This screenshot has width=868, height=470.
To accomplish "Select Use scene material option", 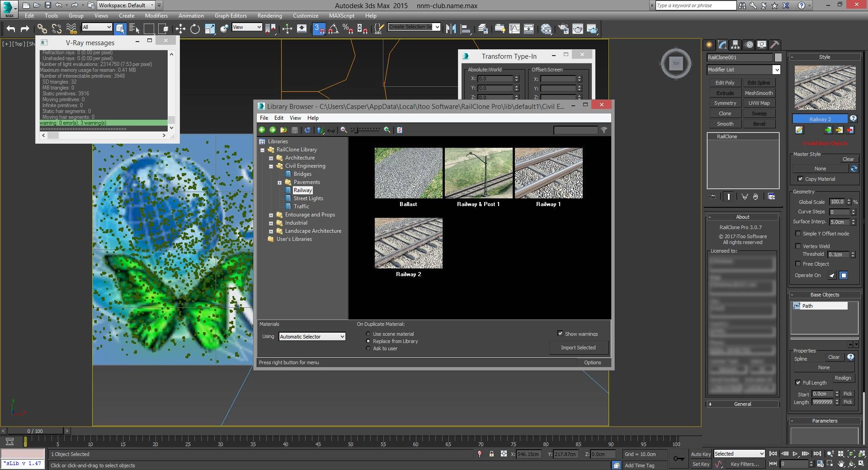I will (x=368, y=334).
